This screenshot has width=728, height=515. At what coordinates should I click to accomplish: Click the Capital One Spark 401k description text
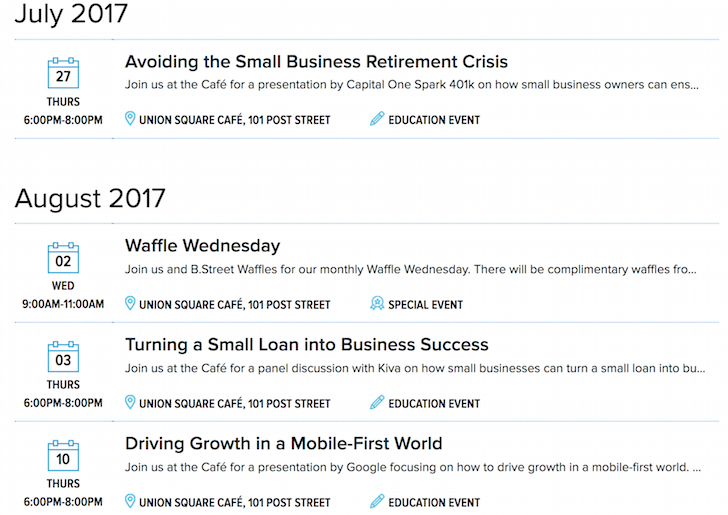coord(411,85)
